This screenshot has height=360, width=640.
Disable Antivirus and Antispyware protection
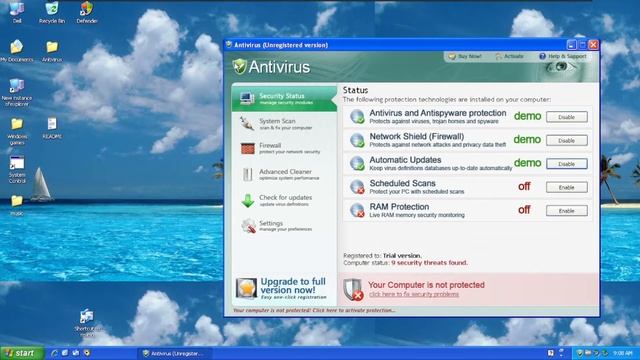[x=567, y=117]
